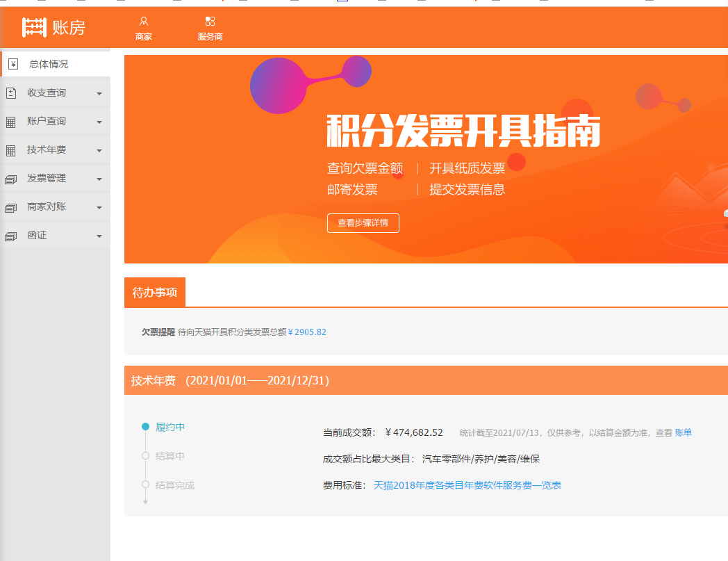Click the 查看步骤详情 button
Image resolution: width=728 pixels, height=561 pixels.
pos(363,223)
